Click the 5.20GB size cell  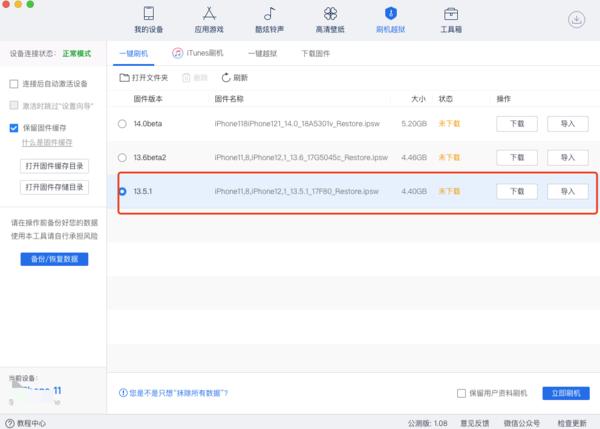pyautogui.click(x=414, y=124)
